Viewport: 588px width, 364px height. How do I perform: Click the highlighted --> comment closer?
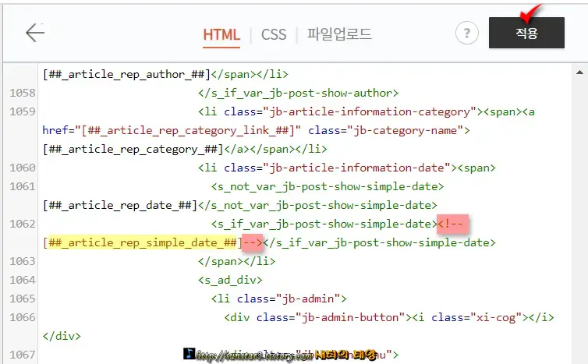click(253, 243)
